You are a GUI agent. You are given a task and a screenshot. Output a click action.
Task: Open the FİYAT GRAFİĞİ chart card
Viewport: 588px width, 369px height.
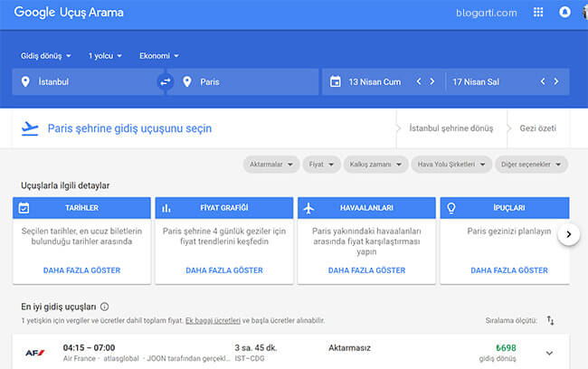224,241
